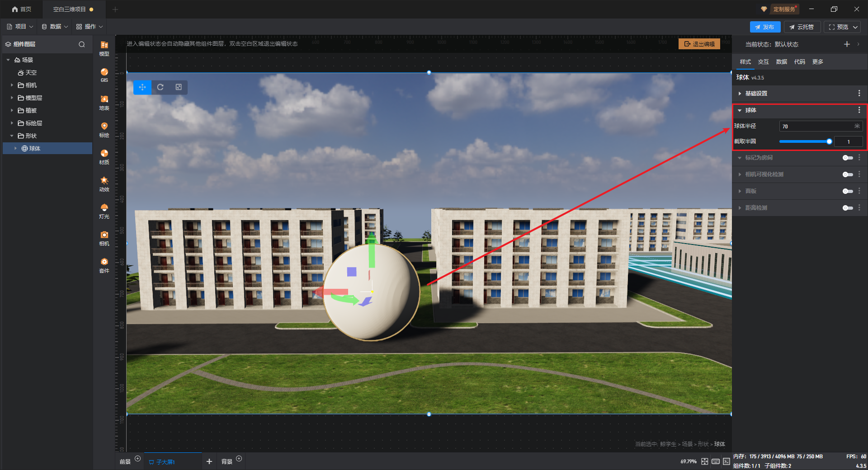Open the GIS component library
868x470 pixels.
click(104, 75)
